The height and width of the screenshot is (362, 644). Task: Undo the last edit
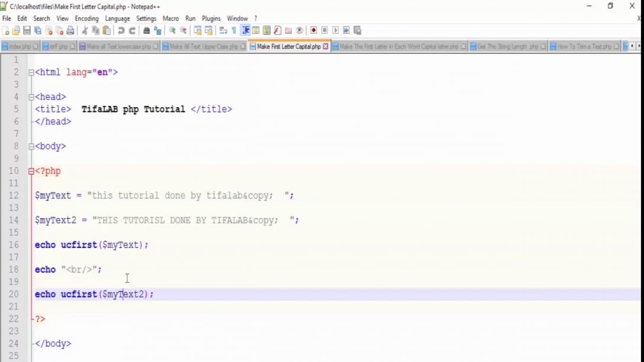click(121, 30)
